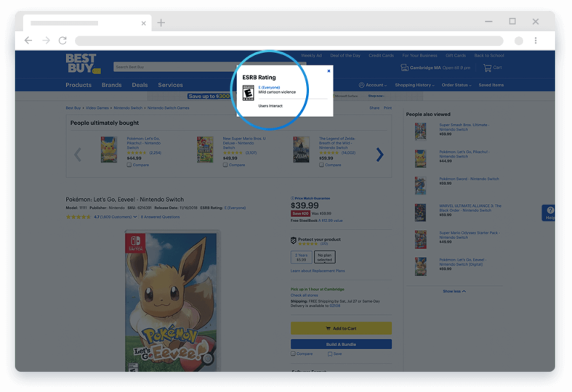
Task: Open the Back to School link
Action: tap(489, 55)
